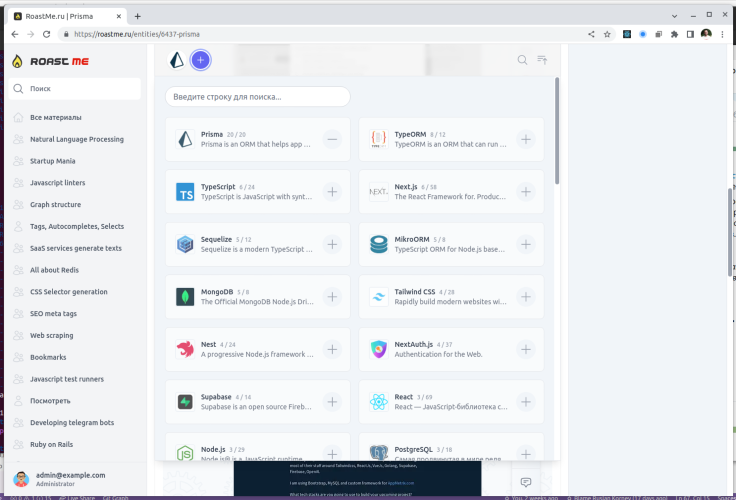Image resolution: width=736 pixels, height=500 pixels.
Task: Open the Chrome side panel icon
Action: [690, 34]
